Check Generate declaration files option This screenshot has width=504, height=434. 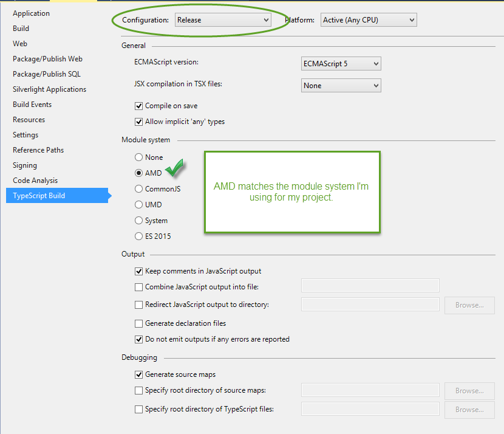point(138,323)
